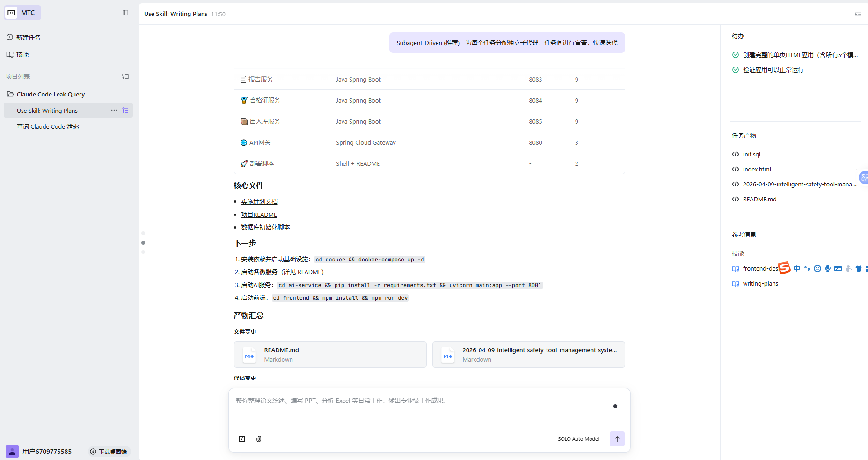Toggle the right panel icon at top right
The height and width of the screenshot is (460, 868).
[858, 14]
